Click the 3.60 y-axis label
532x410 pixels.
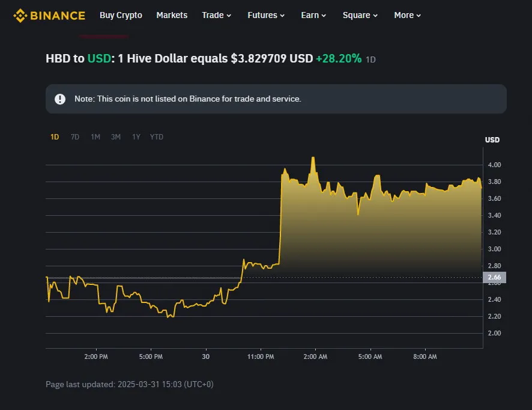(x=494, y=198)
